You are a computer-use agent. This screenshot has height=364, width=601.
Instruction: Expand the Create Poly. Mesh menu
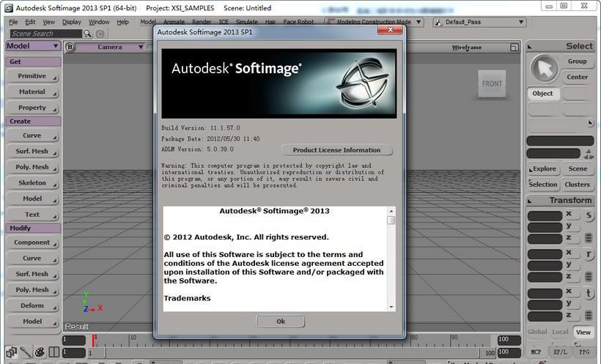[x=33, y=167]
